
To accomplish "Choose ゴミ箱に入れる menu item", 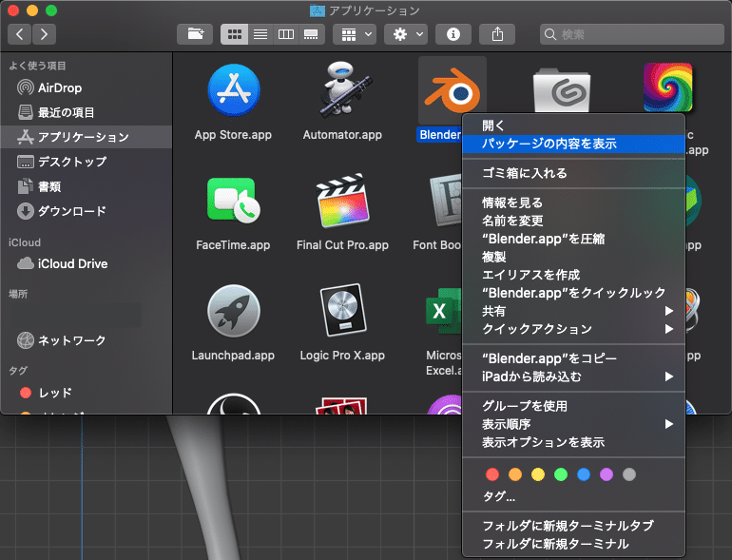I will [x=573, y=173].
